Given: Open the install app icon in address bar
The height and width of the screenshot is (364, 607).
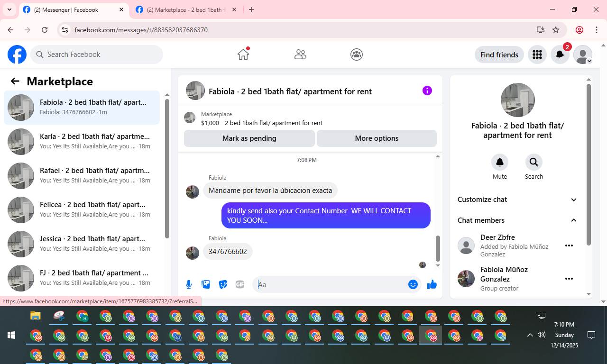Looking at the screenshot, I should (540, 30).
